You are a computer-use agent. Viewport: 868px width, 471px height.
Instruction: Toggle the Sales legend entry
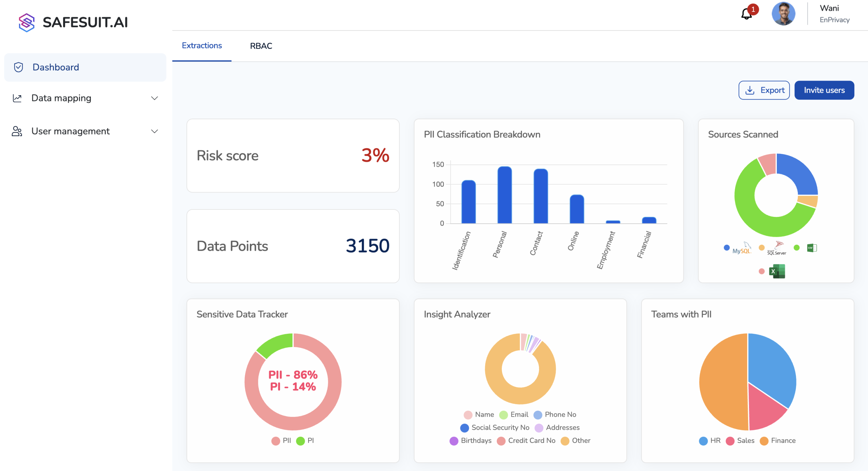click(740, 441)
